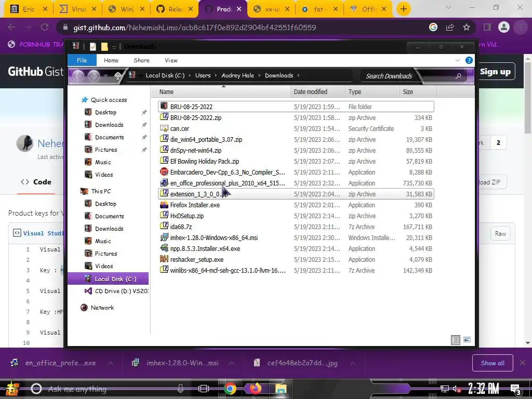Select Local Disk (C:) in navigation pane

[x=108, y=279]
